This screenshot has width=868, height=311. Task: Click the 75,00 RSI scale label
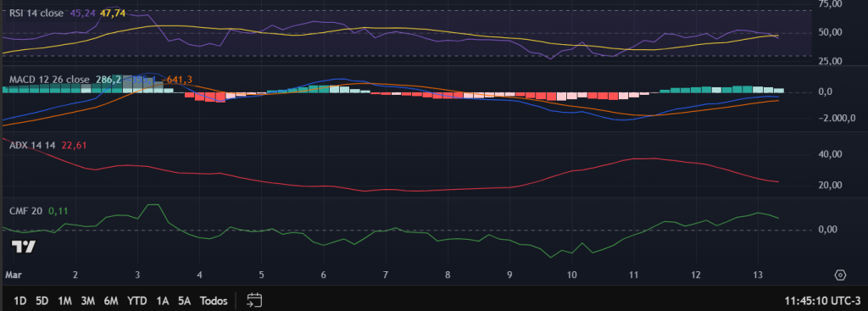pos(830,3)
